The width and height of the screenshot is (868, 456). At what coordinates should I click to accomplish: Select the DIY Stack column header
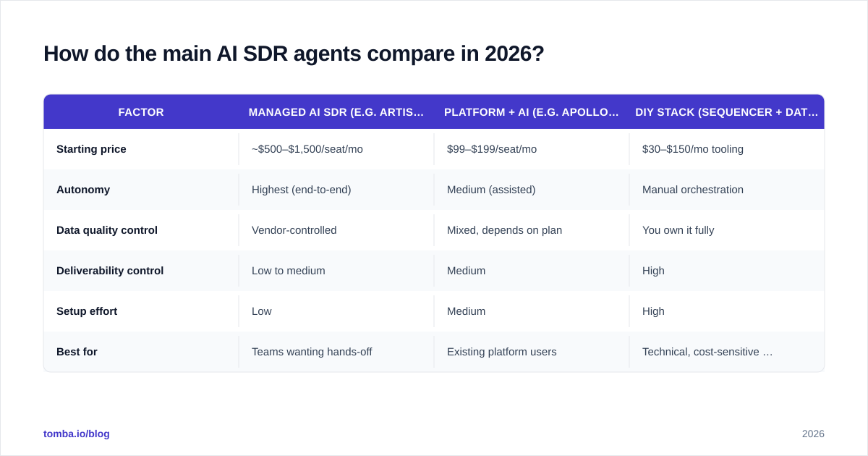point(727,112)
